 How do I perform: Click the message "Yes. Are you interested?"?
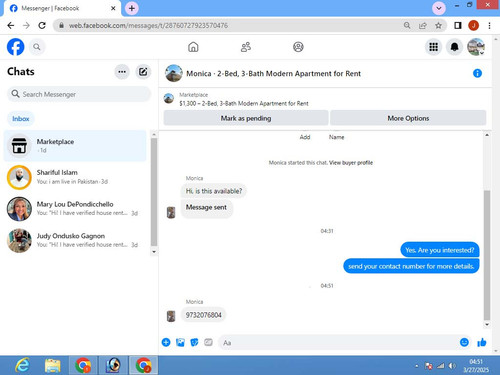pyautogui.click(x=440, y=250)
